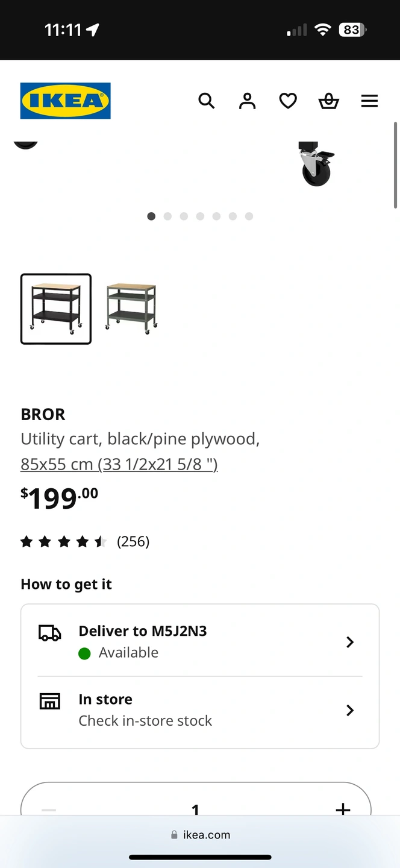Open the favorites heart icon
Screen dimensions: 400x868
coord(288,101)
